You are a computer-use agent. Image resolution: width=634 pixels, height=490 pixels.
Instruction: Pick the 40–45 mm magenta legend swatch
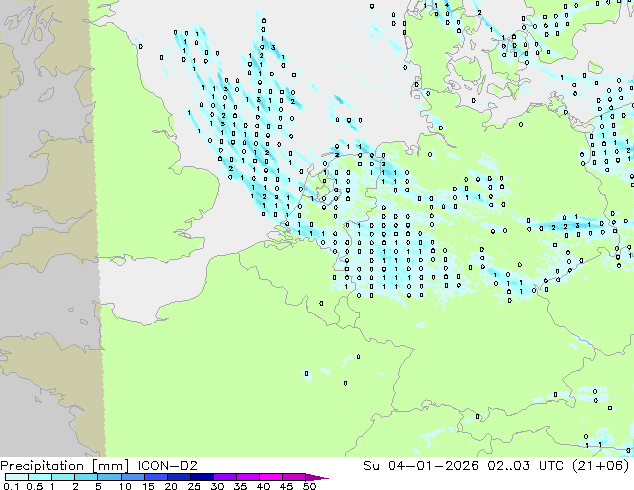tap(274, 477)
